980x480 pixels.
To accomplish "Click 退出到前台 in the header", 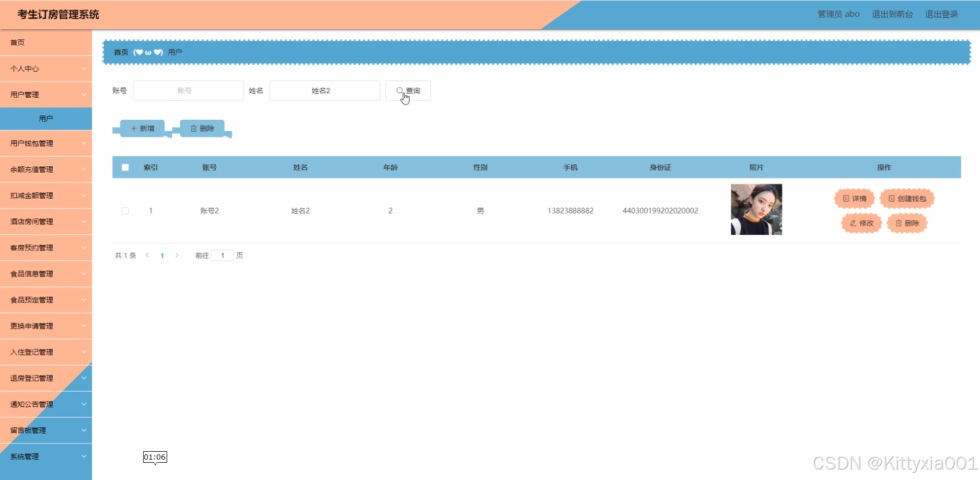I will pyautogui.click(x=892, y=14).
